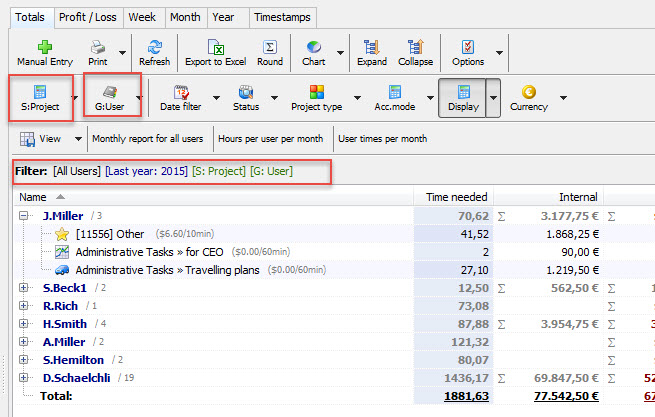Open the Timestamps tab
Viewport: 655px width, 417px height.
coord(283,17)
